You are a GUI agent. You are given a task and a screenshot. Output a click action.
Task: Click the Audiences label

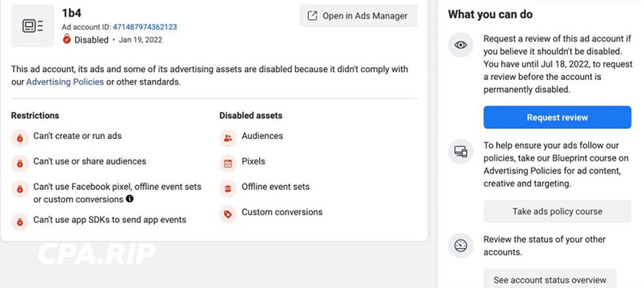point(262,136)
